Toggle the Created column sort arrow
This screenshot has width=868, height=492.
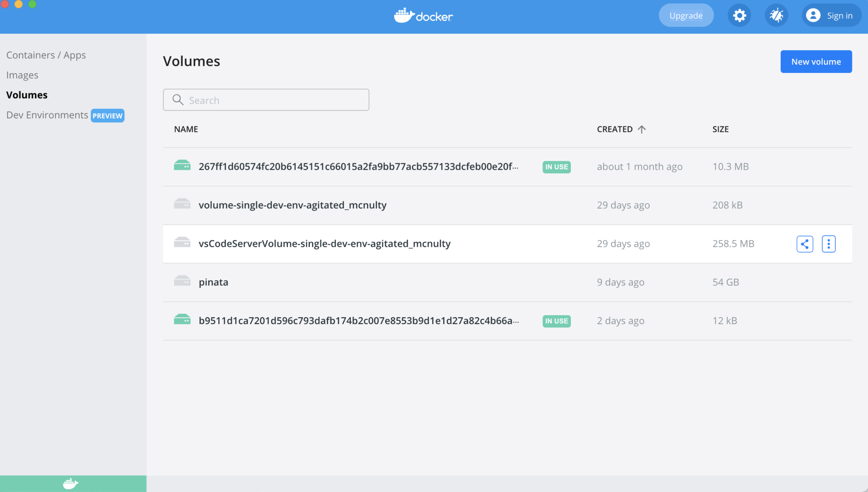point(642,129)
